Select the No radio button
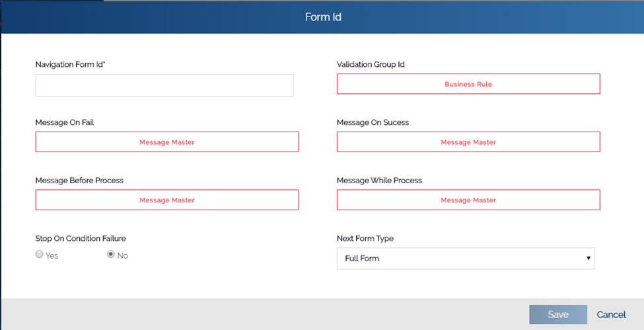The height and width of the screenshot is (330, 644). (110, 255)
